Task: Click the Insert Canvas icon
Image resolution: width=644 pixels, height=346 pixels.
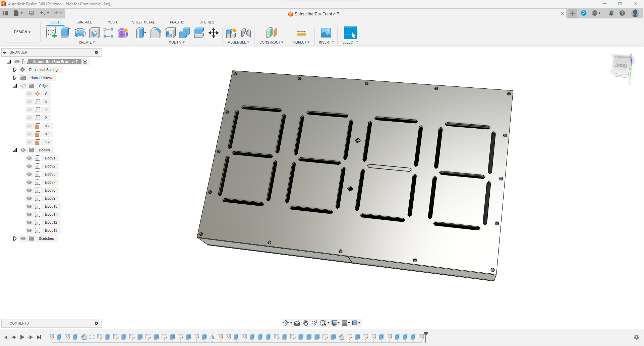Action: [326, 32]
